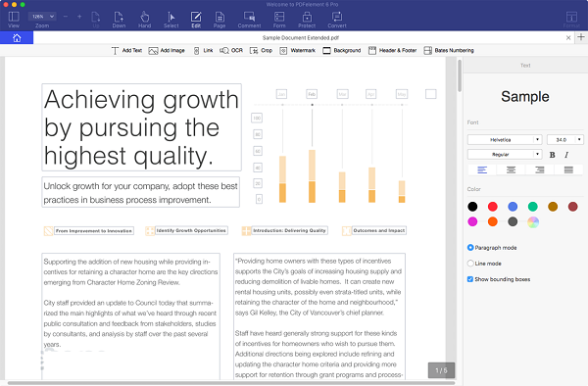Screen dimensions: 588x386
Task: Choose the Select tool
Action: 171,20
